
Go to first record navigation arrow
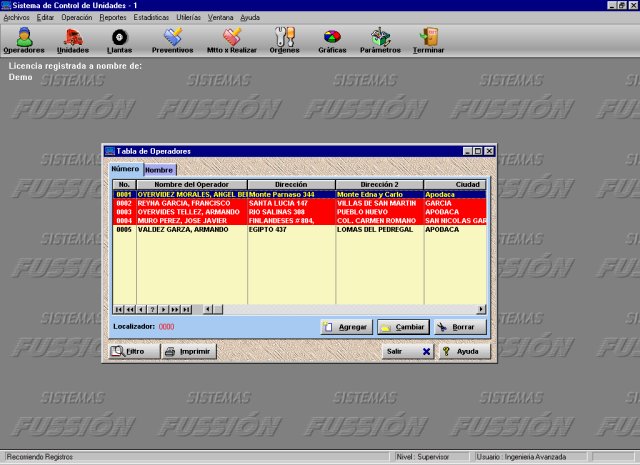coord(119,309)
